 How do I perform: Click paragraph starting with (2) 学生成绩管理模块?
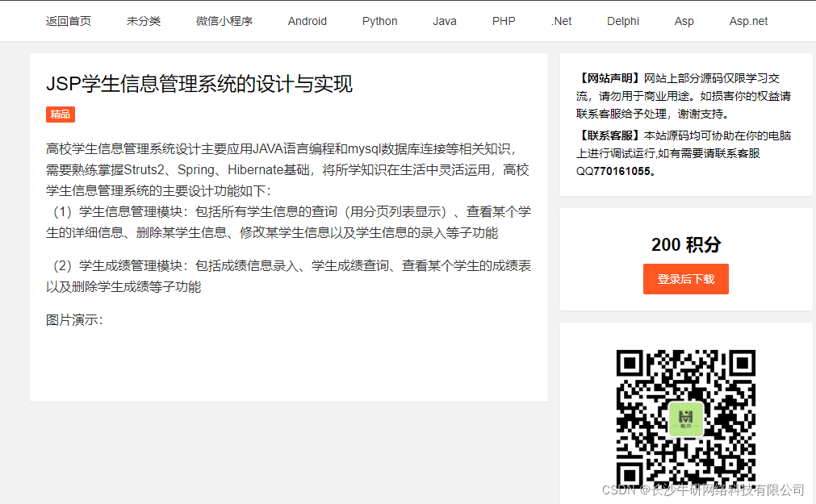tap(289, 276)
